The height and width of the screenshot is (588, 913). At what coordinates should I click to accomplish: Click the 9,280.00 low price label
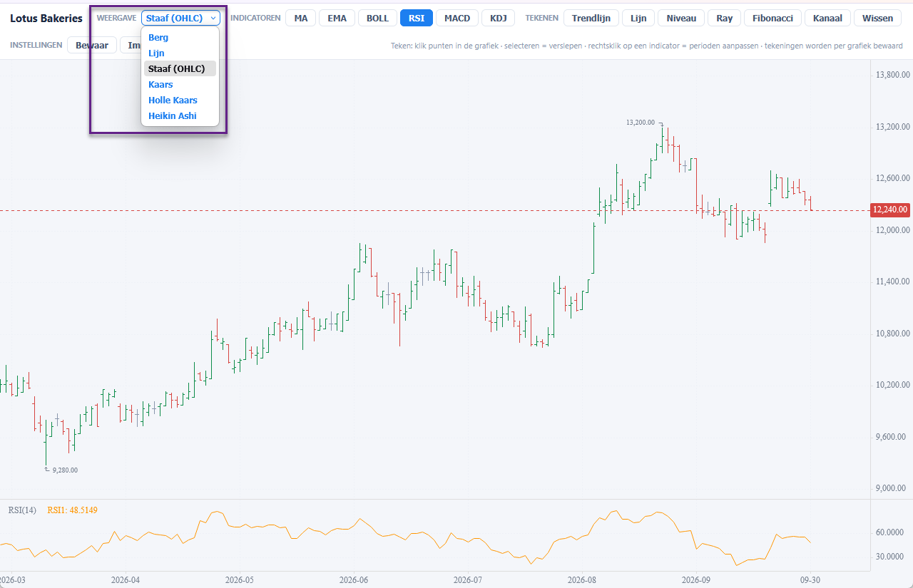(x=65, y=470)
